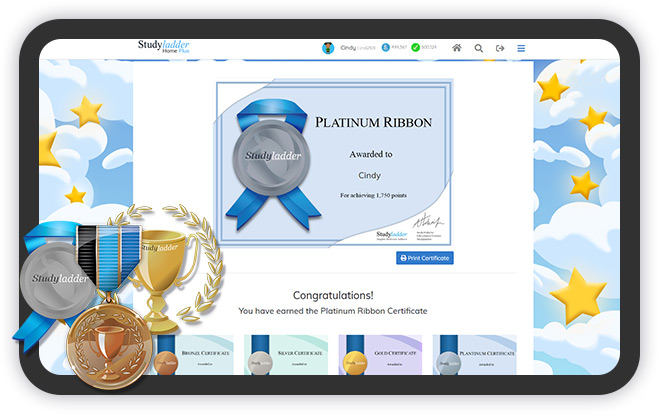
Task: Click the printer icon on Print Certificate
Action: 403,258
